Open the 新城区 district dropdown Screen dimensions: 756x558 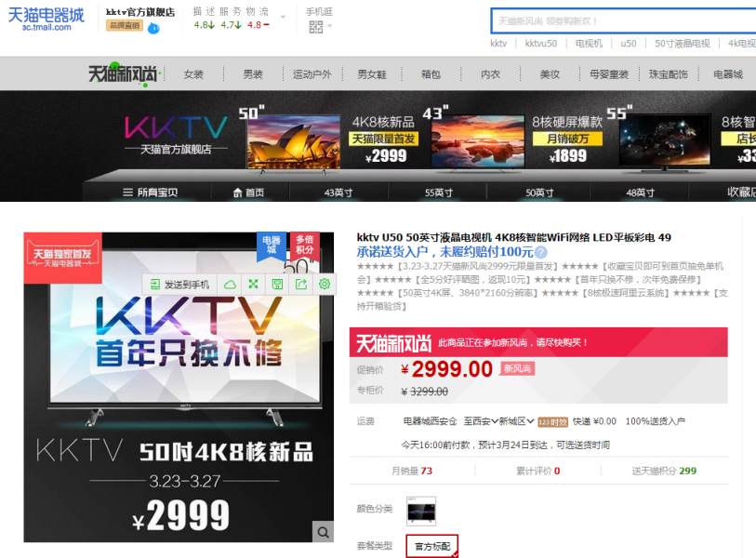click(516, 421)
